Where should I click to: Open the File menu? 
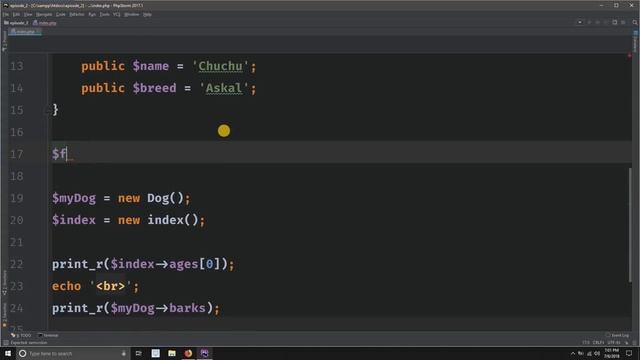(x=6, y=14)
